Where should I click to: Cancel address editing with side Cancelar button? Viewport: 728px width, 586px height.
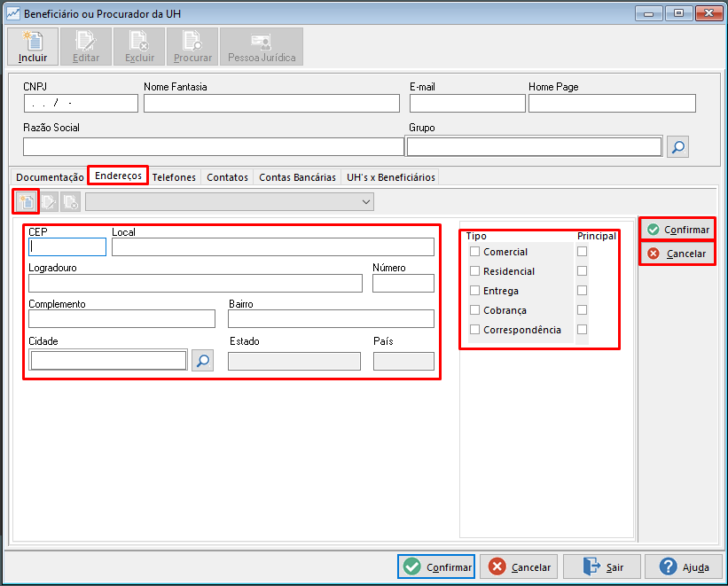677,254
